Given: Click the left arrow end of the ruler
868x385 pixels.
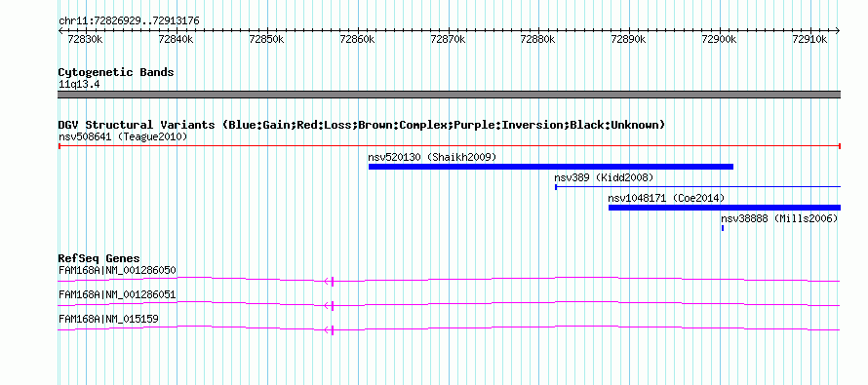Looking at the screenshot, I should [60, 31].
